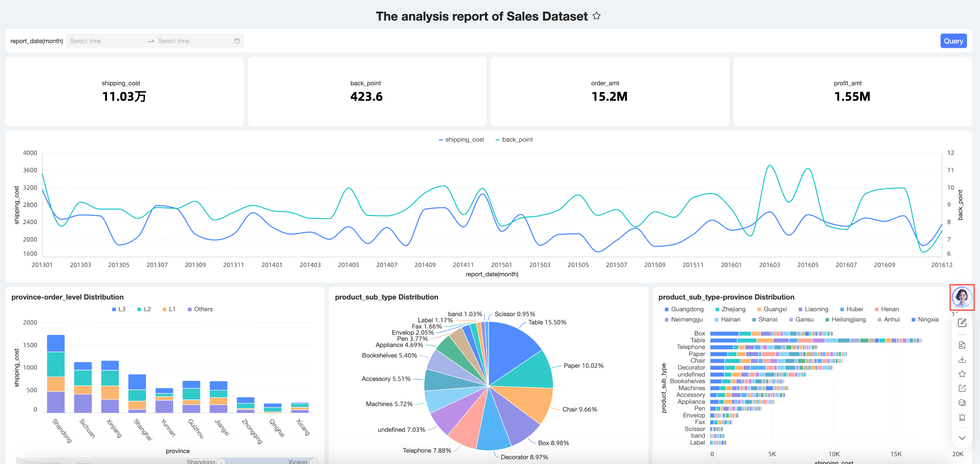This screenshot has height=464, width=980.
Task: Open the comments chat bubble icon
Action: coord(962,403)
